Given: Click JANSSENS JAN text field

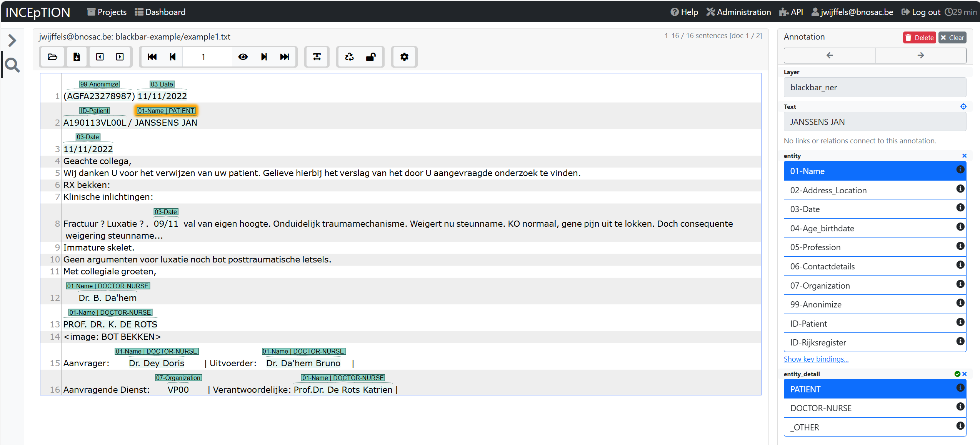Looking at the screenshot, I should pos(875,122).
